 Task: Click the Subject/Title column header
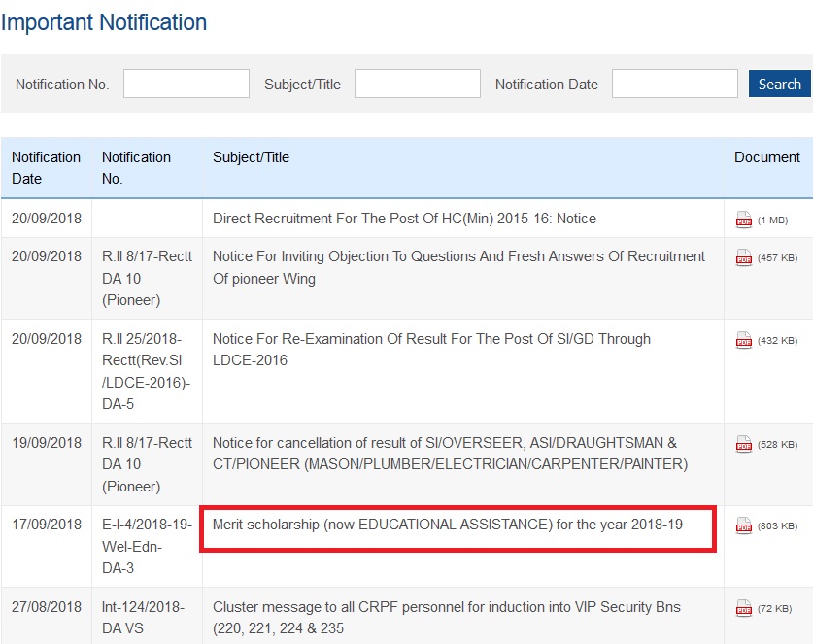pyautogui.click(x=251, y=157)
